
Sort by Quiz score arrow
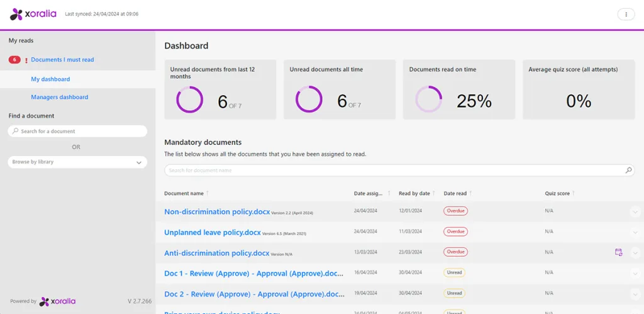point(574,193)
